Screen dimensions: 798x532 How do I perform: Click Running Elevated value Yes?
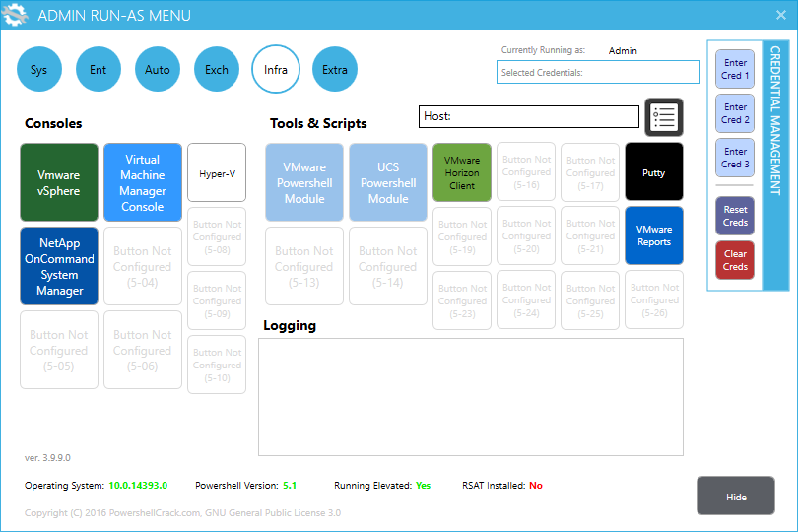(x=423, y=485)
